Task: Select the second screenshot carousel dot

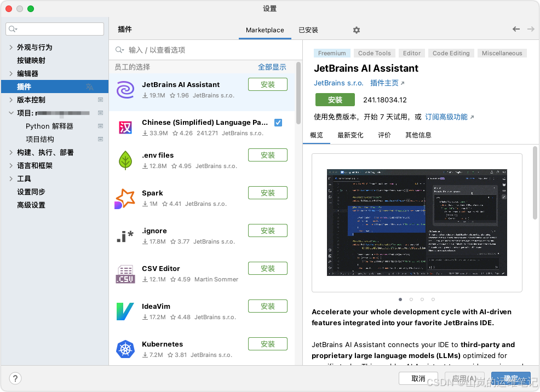Action: [411, 299]
